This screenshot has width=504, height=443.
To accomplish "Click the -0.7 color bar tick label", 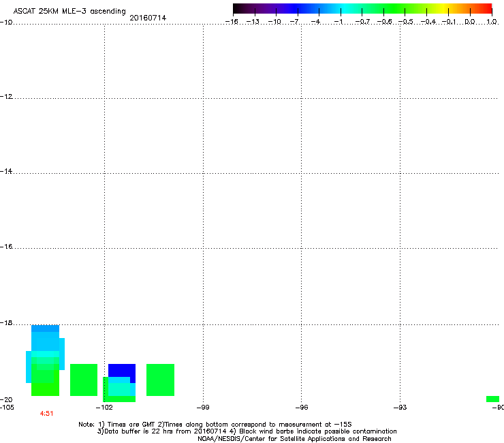I will (362, 22).
